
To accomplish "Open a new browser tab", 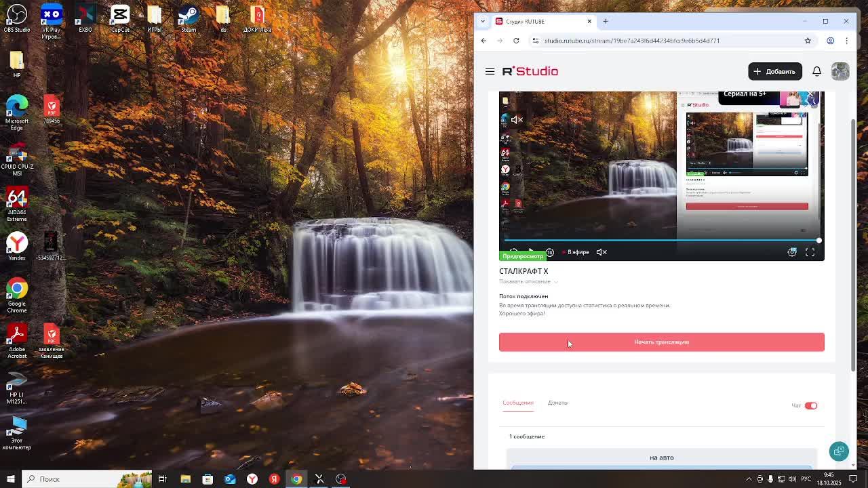I will 606,21.
